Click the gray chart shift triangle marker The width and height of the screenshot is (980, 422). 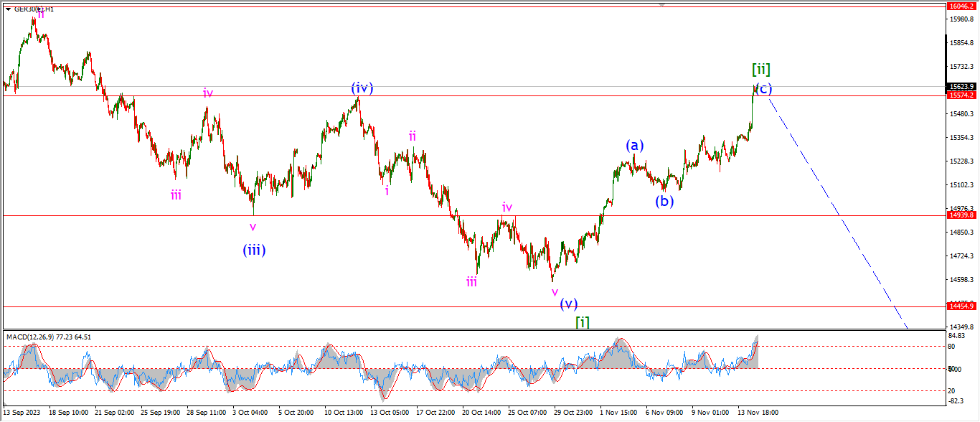pyautogui.click(x=661, y=5)
